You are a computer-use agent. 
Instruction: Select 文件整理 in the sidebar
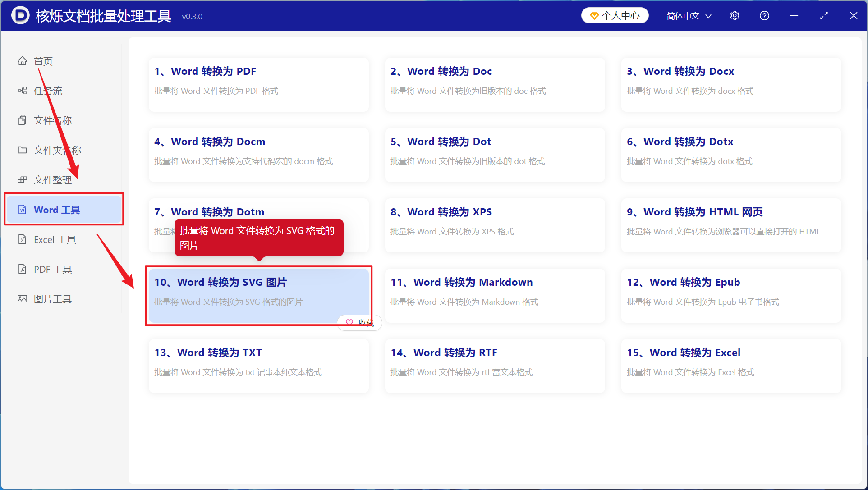pos(63,180)
